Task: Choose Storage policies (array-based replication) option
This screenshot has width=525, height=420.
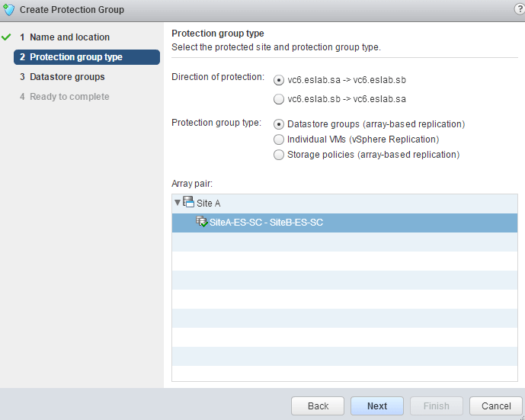Action: coord(279,155)
